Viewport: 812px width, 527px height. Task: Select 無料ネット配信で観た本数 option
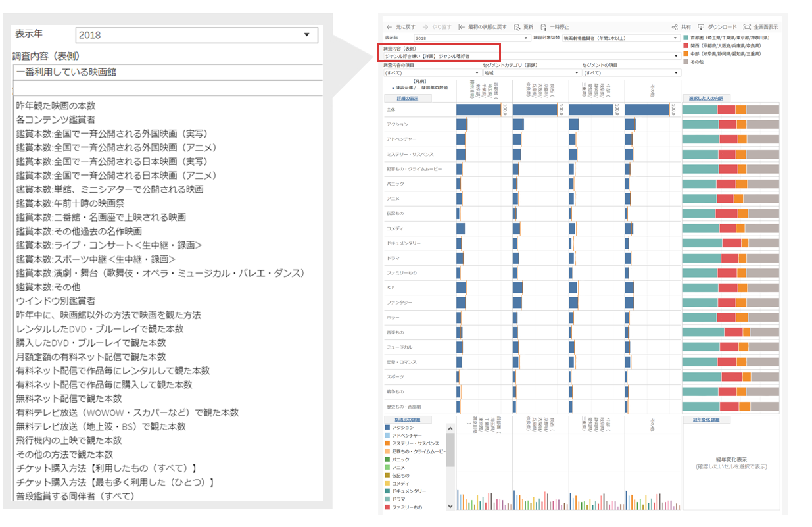[69, 399]
